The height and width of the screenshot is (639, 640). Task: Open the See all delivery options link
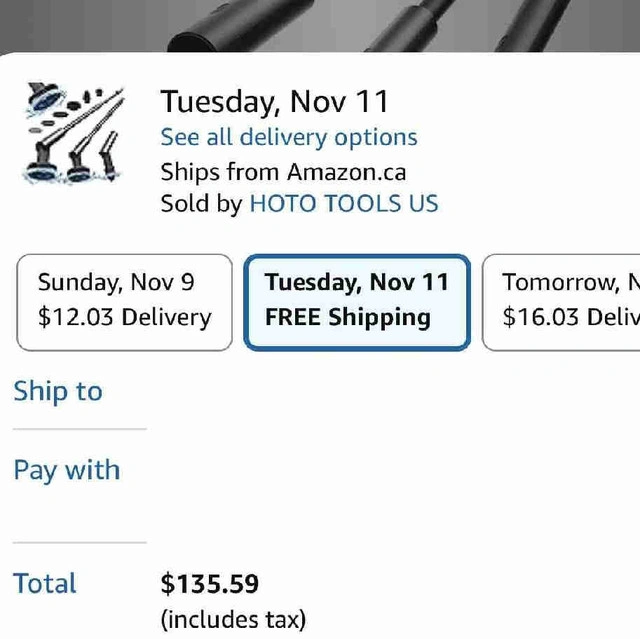289,137
